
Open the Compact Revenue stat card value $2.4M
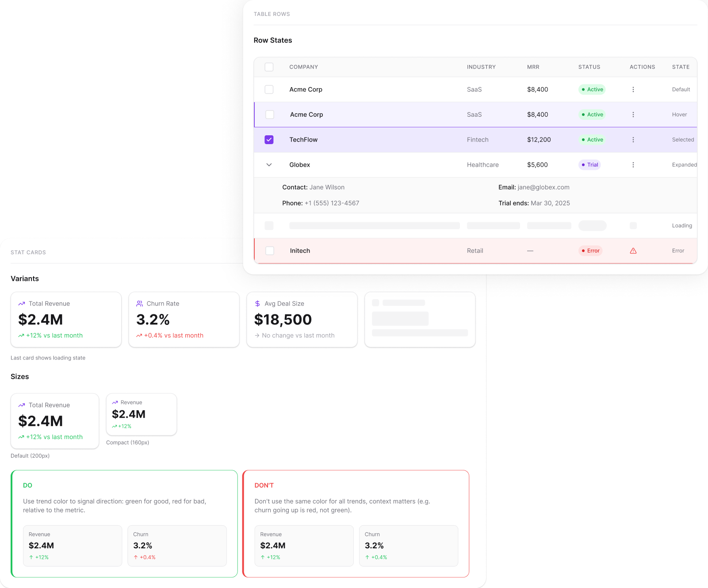[x=129, y=414]
